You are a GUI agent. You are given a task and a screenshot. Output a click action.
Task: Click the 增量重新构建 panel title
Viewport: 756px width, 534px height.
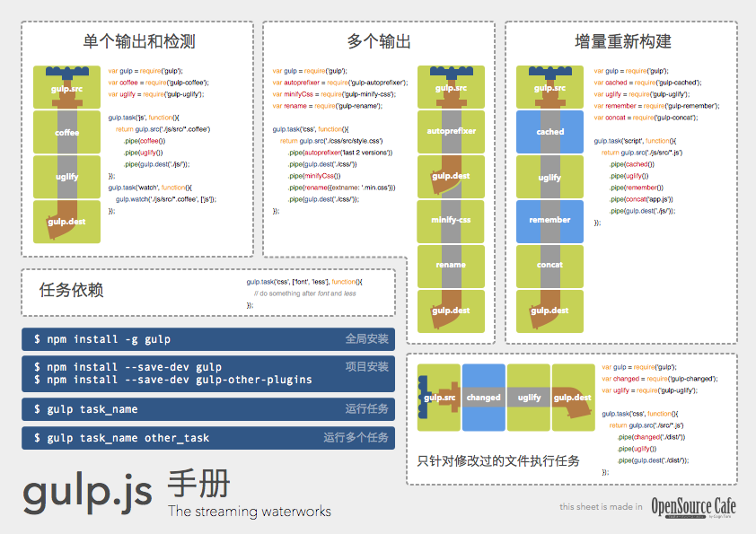click(x=623, y=41)
